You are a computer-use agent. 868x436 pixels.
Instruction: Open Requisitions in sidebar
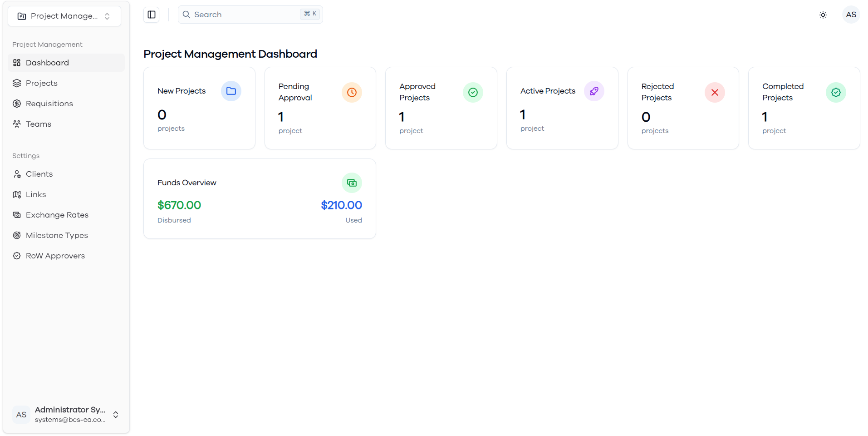click(66, 104)
